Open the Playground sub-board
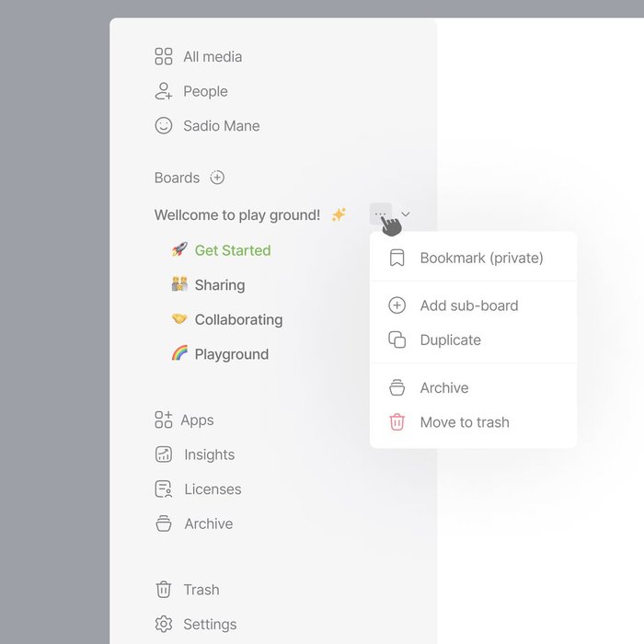 (x=231, y=354)
